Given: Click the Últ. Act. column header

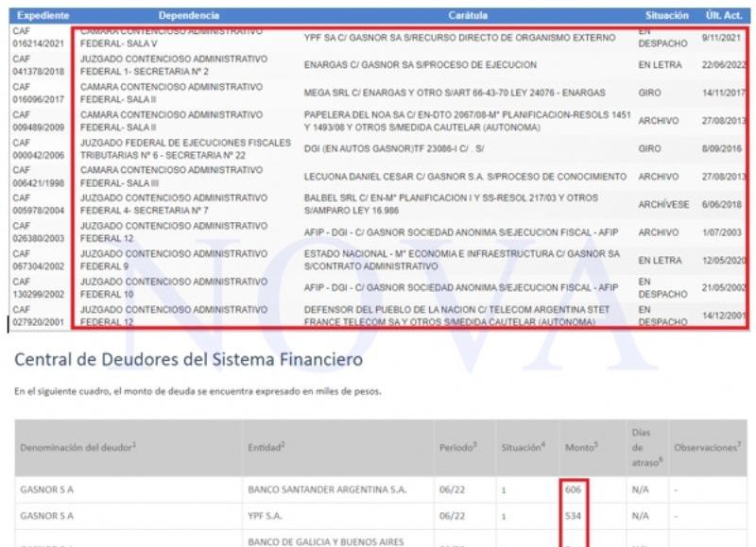Looking at the screenshot, I should 724,15.
